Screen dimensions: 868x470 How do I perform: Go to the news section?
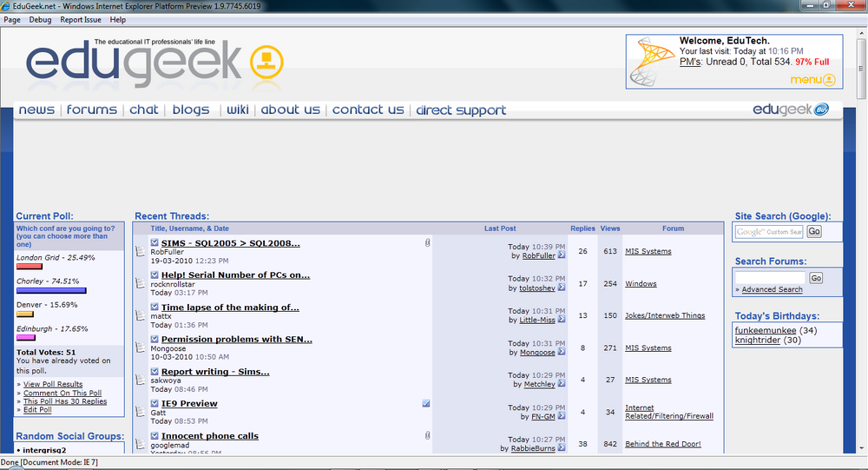coord(36,109)
